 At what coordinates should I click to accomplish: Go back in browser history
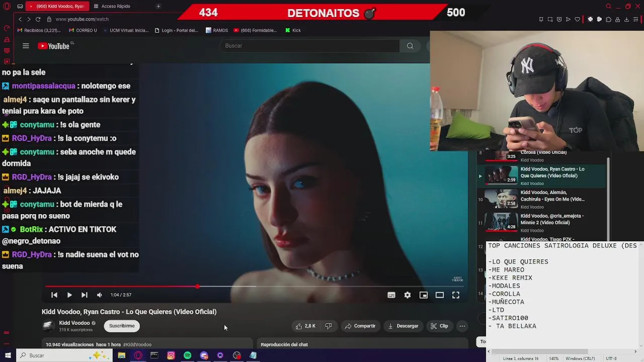(20, 19)
